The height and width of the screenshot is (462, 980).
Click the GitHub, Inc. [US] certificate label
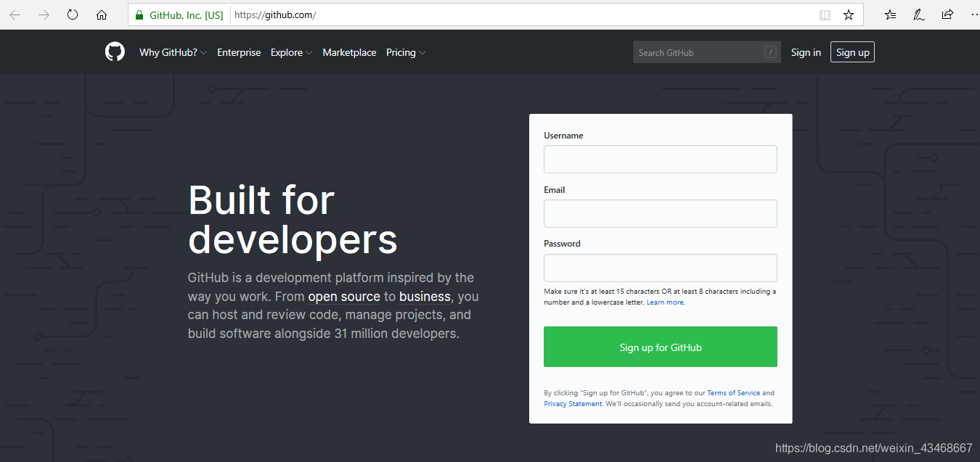187,15
